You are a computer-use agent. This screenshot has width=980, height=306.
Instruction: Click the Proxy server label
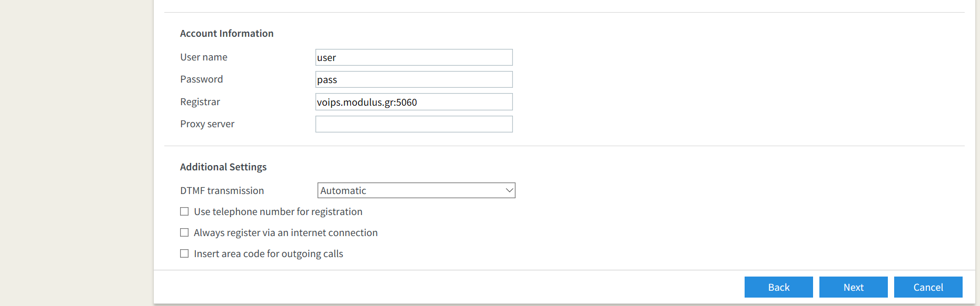[x=207, y=124]
